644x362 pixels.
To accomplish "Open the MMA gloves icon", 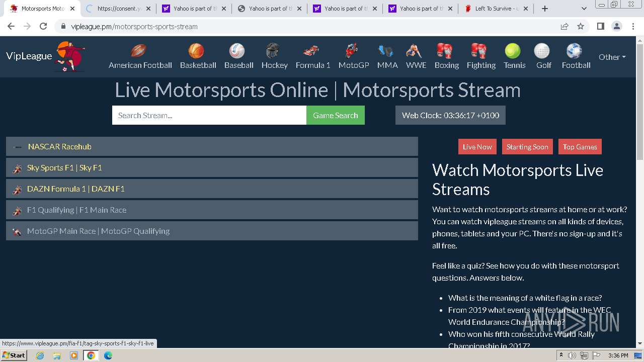I will pos(386,51).
